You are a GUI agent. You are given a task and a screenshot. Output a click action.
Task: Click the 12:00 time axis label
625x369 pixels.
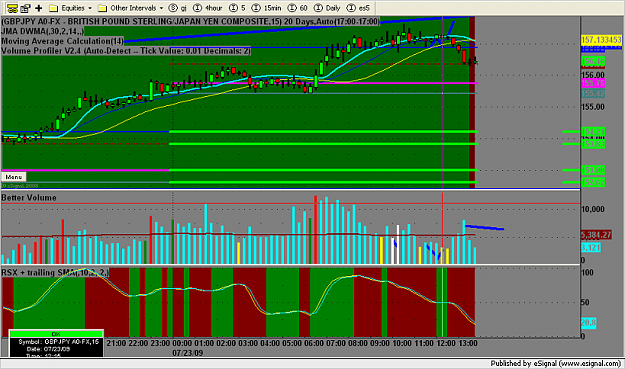pos(446,343)
